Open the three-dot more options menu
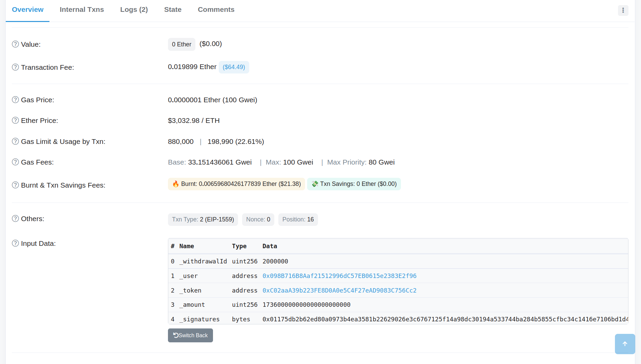 pos(623,10)
